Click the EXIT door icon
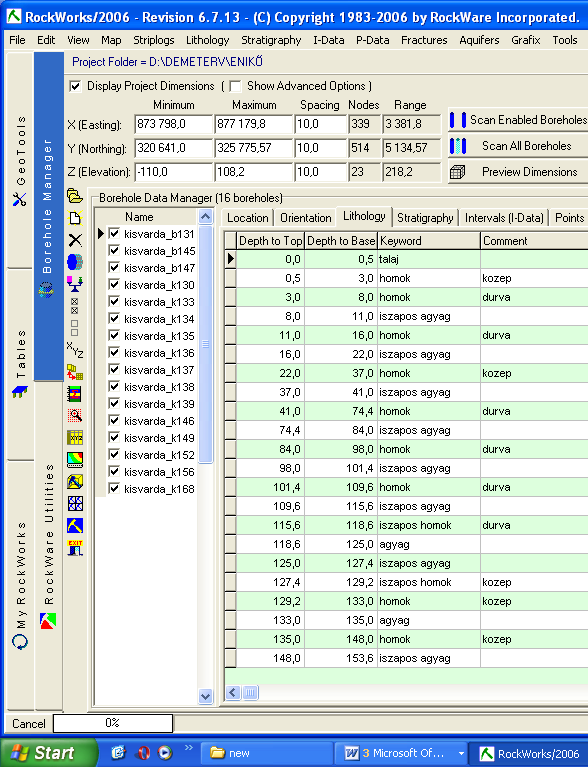 pyautogui.click(x=75, y=548)
